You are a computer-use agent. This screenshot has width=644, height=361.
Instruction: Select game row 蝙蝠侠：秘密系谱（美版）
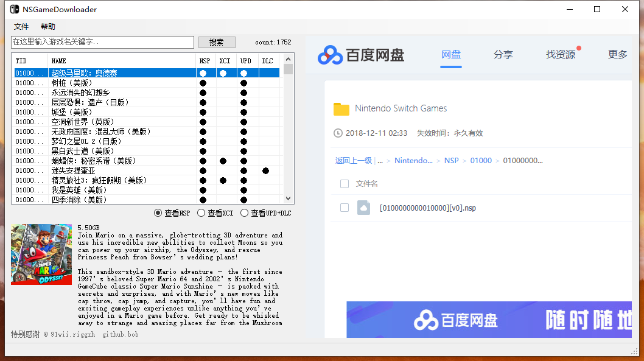click(x=147, y=161)
